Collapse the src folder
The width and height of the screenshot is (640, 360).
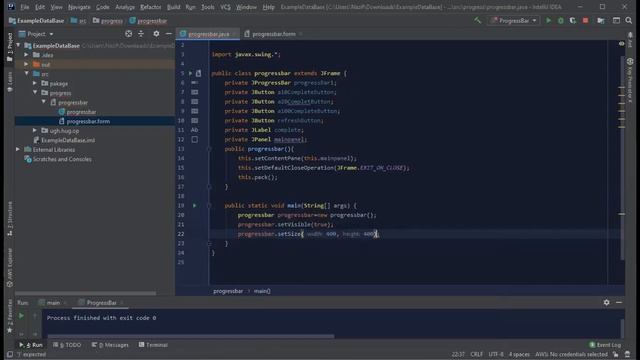(x=27, y=74)
